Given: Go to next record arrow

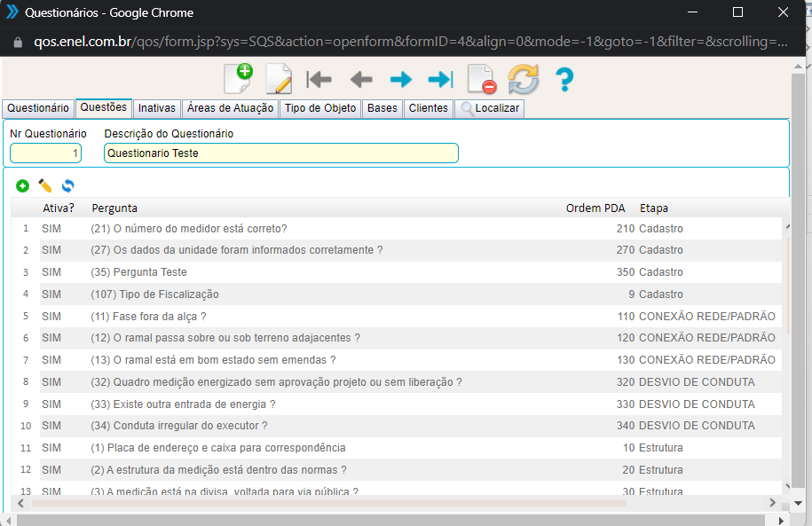Looking at the screenshot, I should coord(401,80).
